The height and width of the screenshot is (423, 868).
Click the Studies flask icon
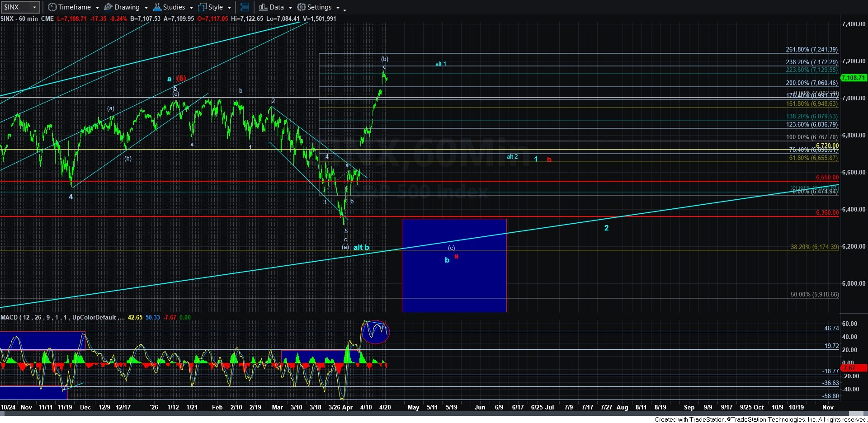coord(157,7)
